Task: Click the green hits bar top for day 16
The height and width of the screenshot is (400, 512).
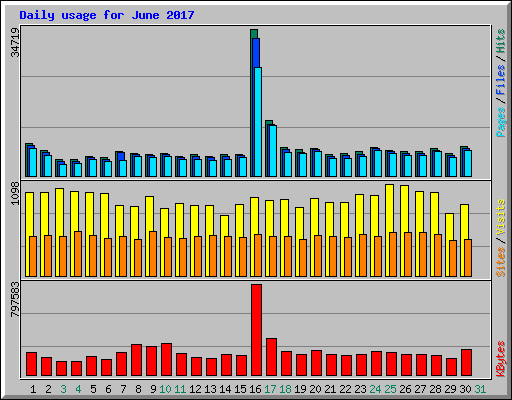Action: point(254,33)
